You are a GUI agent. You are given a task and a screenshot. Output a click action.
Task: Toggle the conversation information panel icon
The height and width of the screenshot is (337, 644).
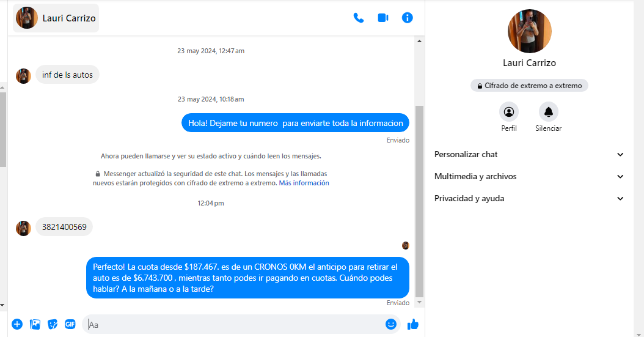[x=408, y=18]
